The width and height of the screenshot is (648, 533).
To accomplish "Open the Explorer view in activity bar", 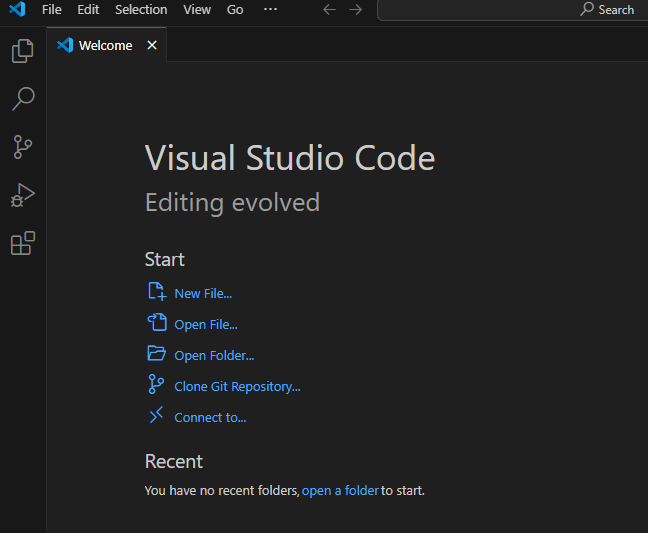I will (23, 51).
